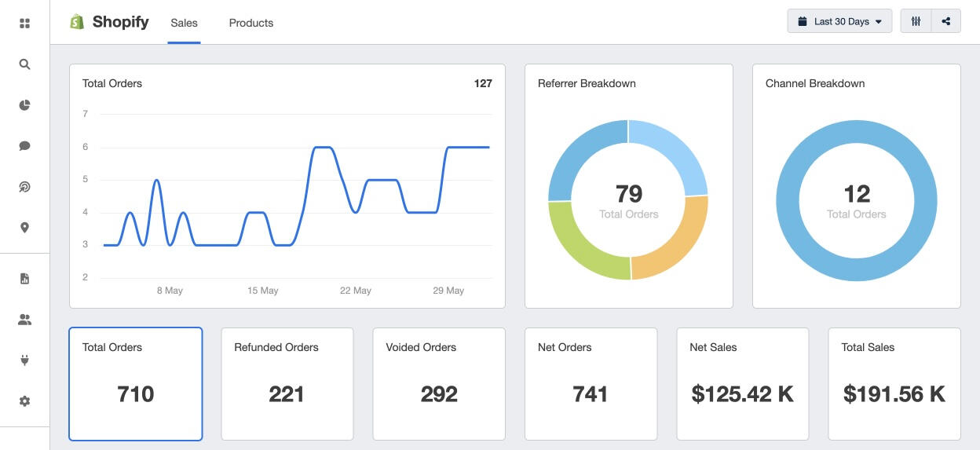Click the users group icon in sidebar
The image size is (980, 450).
24,320
